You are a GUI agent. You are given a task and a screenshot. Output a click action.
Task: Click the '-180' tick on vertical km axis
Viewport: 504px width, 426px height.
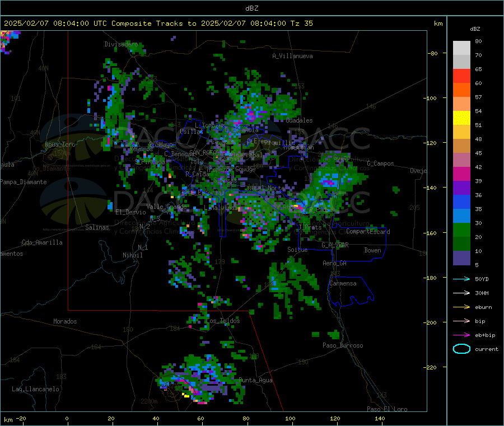pos(430,278)
